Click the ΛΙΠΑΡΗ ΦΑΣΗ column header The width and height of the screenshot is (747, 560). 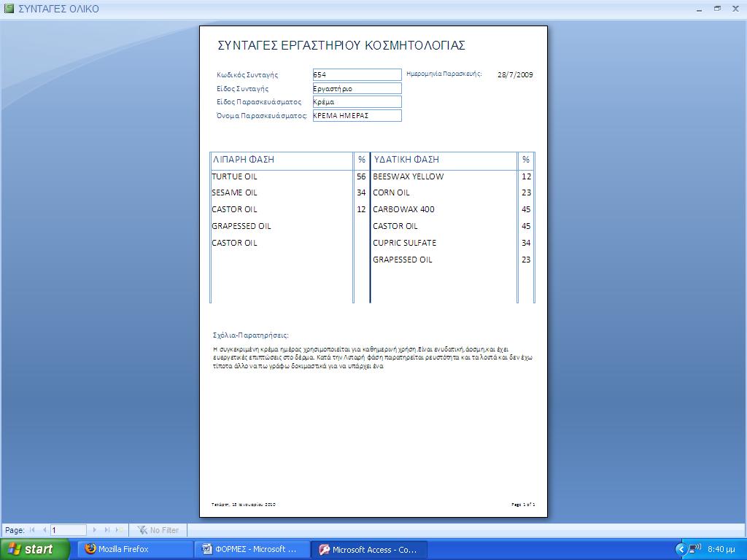pos(244,160)
